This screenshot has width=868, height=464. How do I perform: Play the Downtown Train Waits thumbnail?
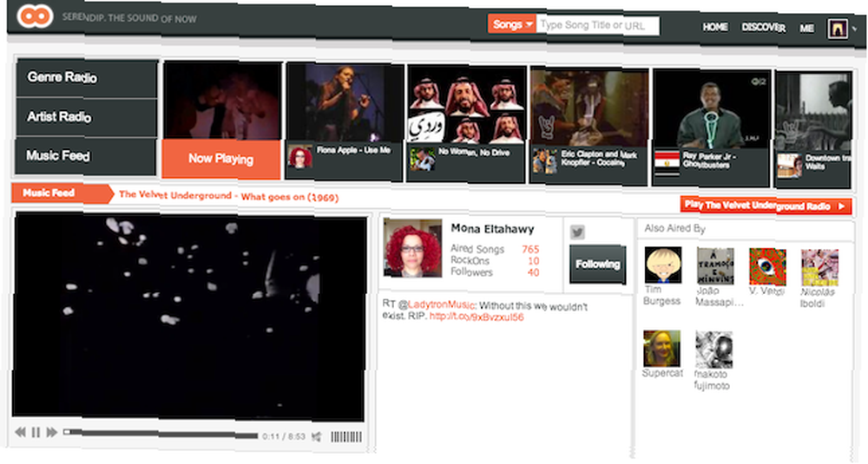[813, 112]
